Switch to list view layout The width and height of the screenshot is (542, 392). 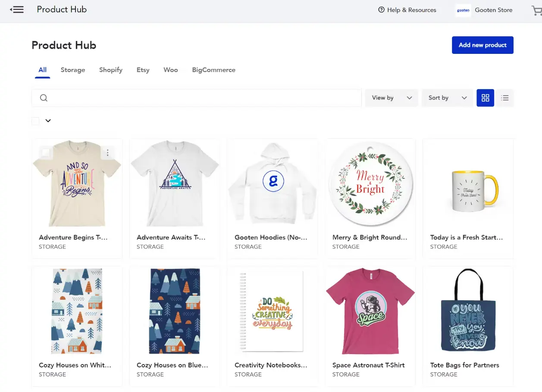[x=504, y=98]
